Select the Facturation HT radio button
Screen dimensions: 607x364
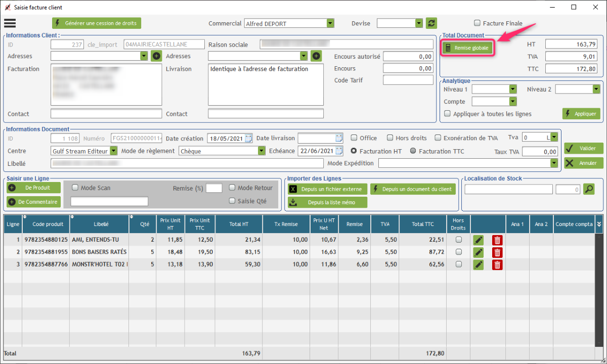pyautogui.click(x=354, y=151)
